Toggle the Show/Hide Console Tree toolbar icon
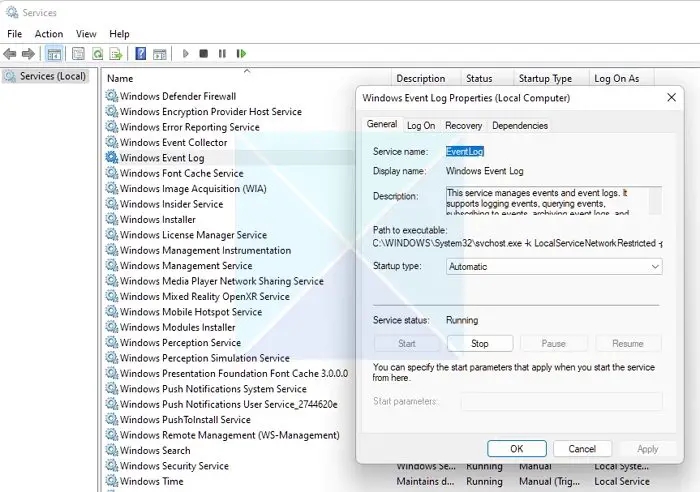The height and width of the screenshot is (492, 700). [54, 54]
